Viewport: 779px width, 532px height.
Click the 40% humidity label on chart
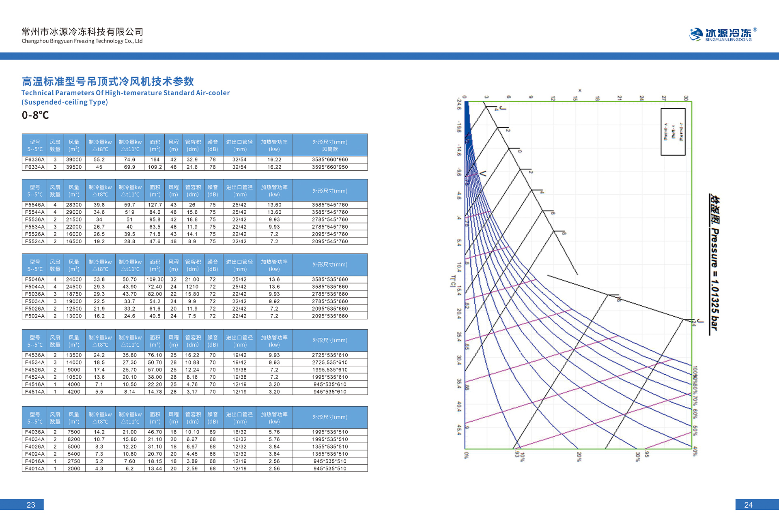[695, 451]
